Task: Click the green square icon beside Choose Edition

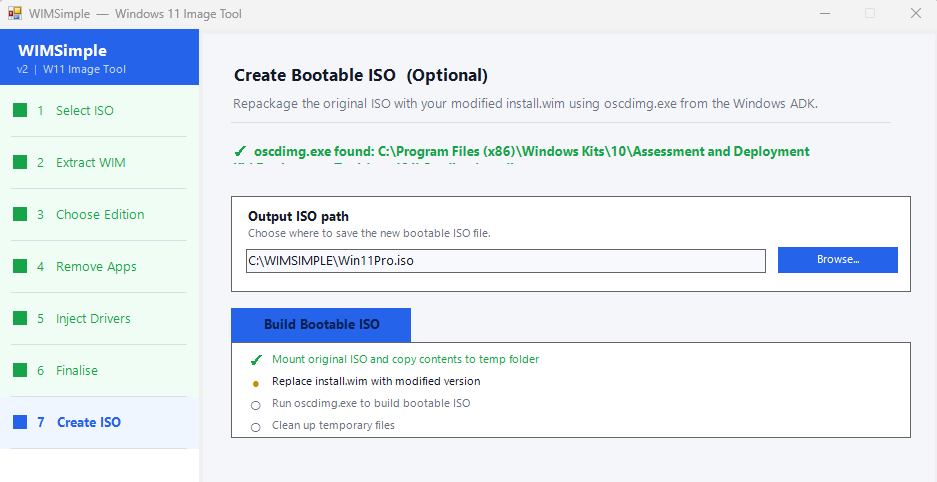Action: (x=20, y=214)
